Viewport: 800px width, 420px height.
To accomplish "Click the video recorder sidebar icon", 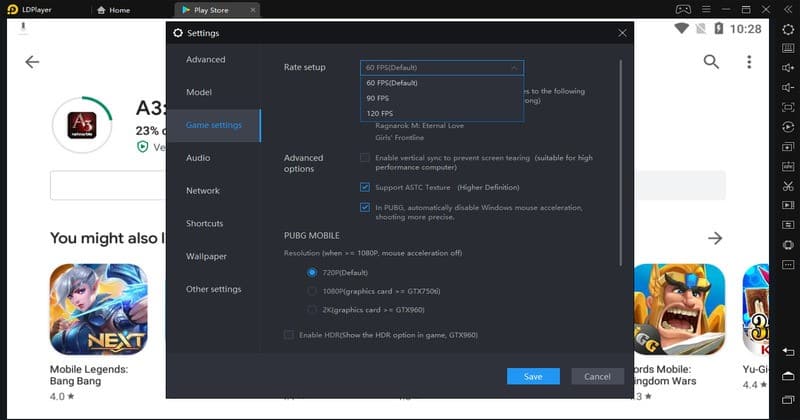I will pyautogui.click(x=788, y=205).
